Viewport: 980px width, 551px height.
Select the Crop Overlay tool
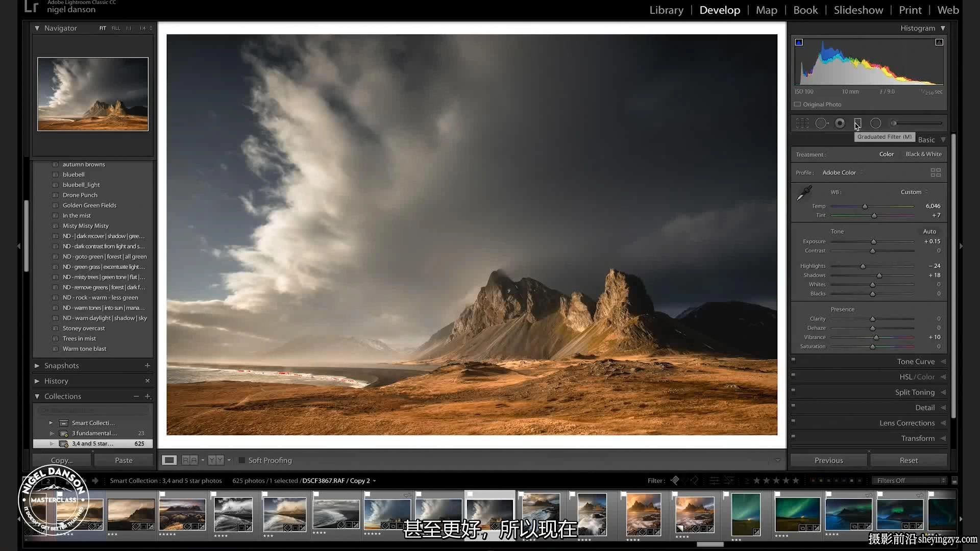pyautogui.click(x=802, y=123)
